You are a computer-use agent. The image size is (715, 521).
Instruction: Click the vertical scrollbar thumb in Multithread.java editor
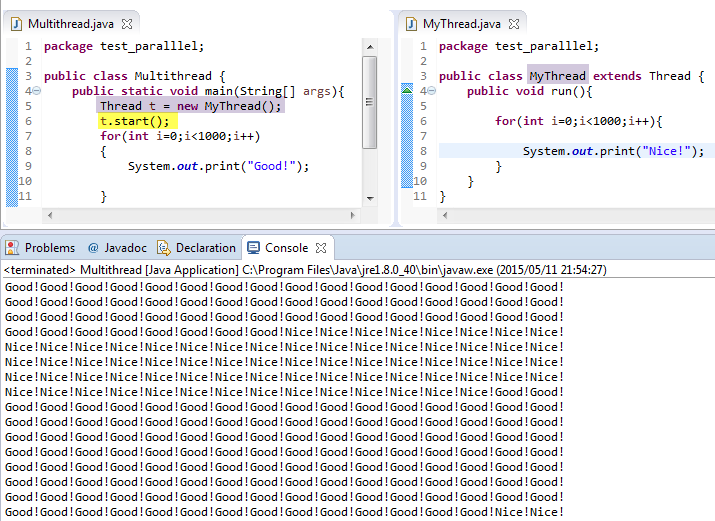pos(369,103)
